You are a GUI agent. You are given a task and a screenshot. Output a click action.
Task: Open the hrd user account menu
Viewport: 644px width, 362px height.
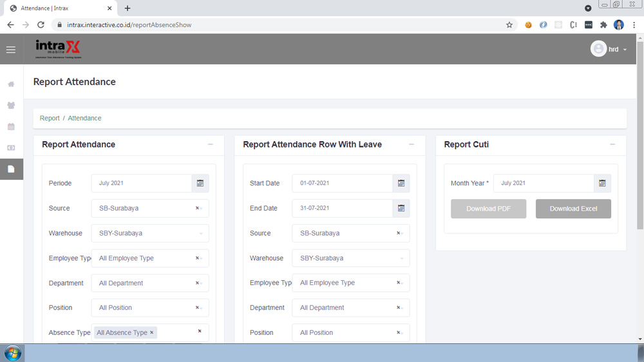(x=609, y=50)
